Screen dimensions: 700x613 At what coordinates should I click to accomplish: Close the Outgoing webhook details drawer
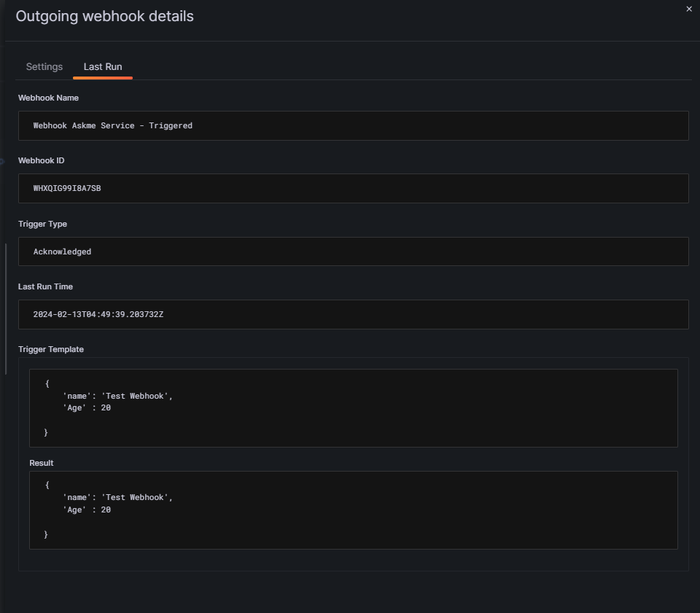click(689, 9)
